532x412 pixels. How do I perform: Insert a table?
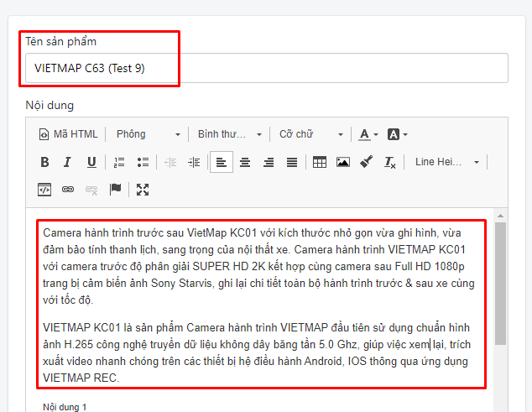point(319,162)
